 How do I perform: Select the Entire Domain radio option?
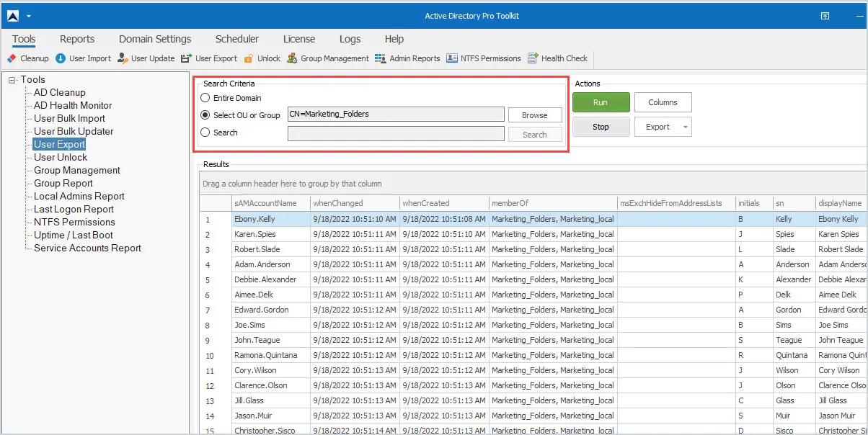205,98
